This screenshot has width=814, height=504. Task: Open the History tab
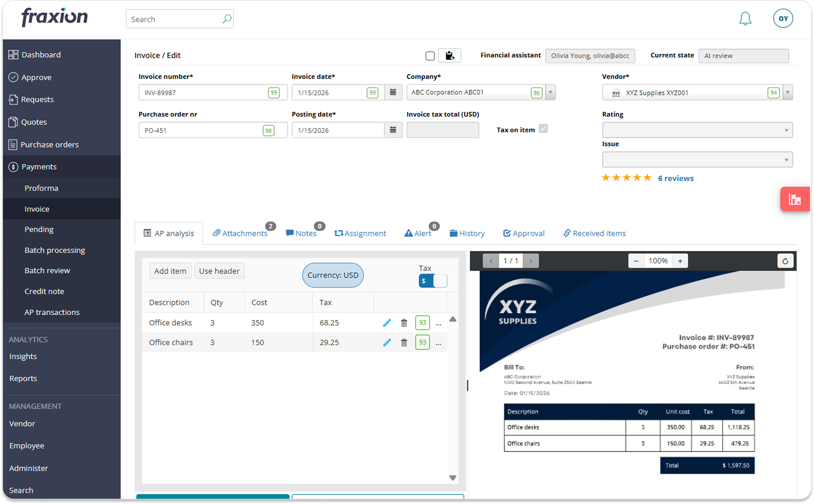(x=467, y=233)
